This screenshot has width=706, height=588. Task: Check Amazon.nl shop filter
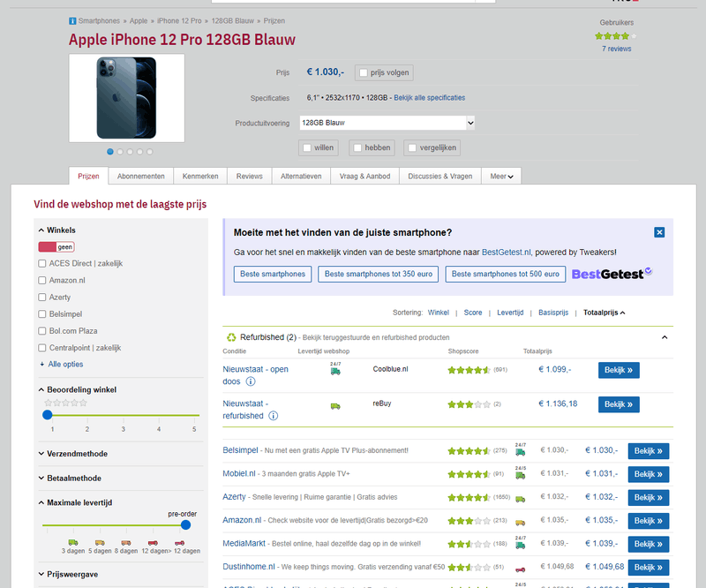pyautogui.click(x=42, y=280)
